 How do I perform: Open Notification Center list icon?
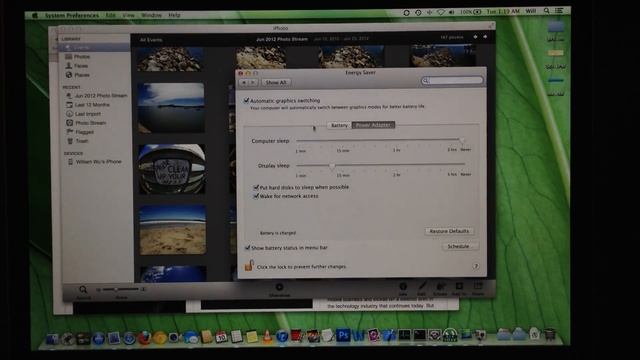559,11
